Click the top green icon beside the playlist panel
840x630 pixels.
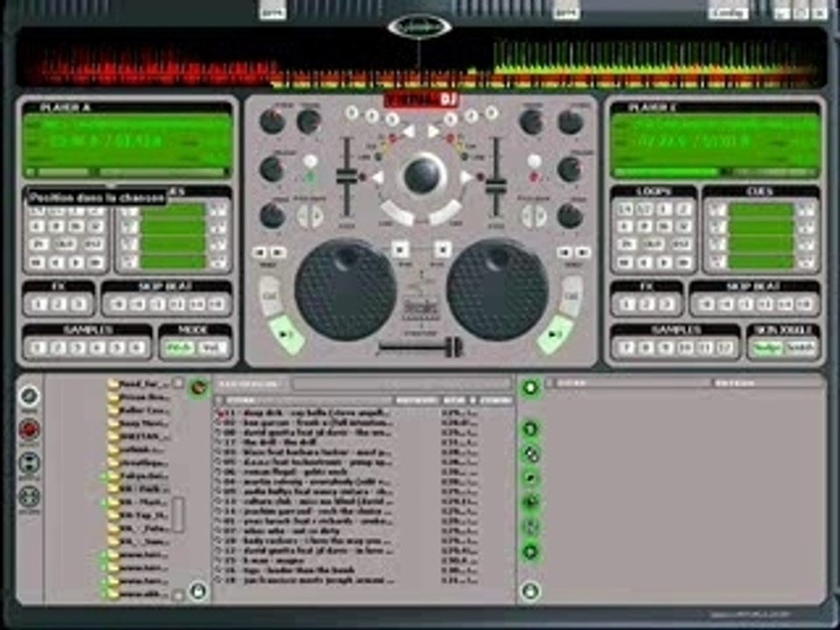click(x=530, y=387)
